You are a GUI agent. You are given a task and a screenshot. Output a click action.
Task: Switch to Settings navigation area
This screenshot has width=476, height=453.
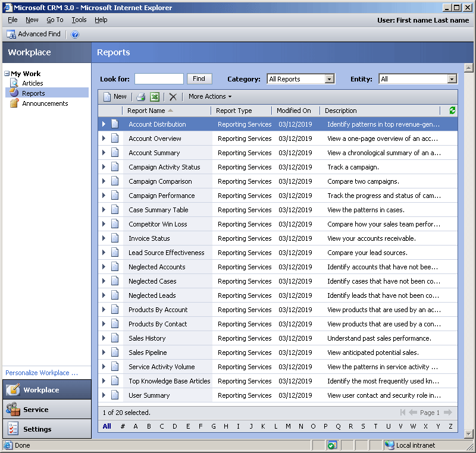pyautogui.click(x=47, y=429)
